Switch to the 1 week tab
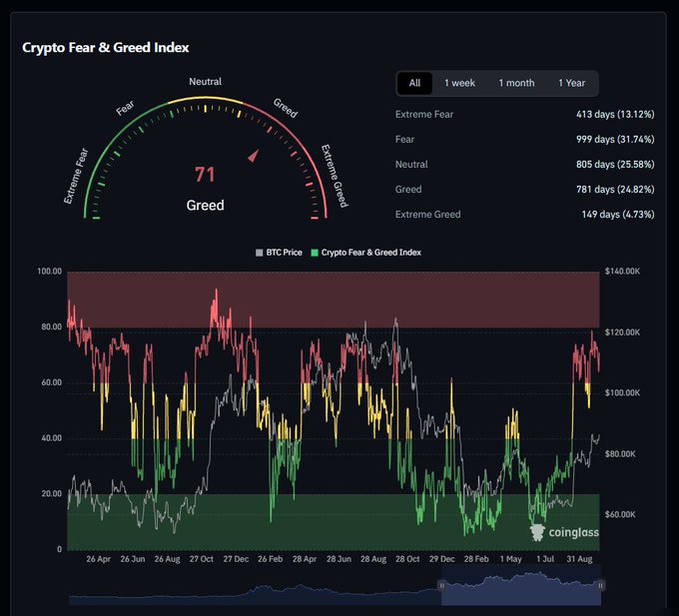Screen dimensions: 679x616 pos(459,83)
